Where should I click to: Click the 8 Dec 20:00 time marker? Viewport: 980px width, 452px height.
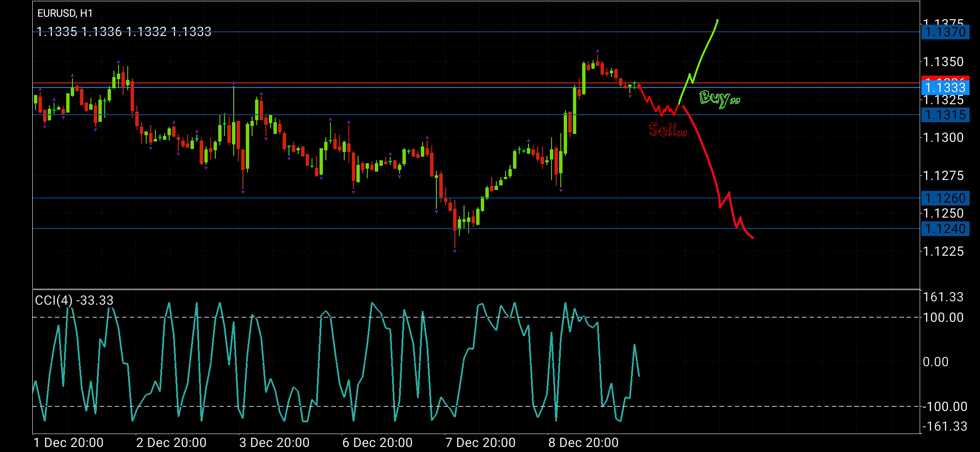583,442
